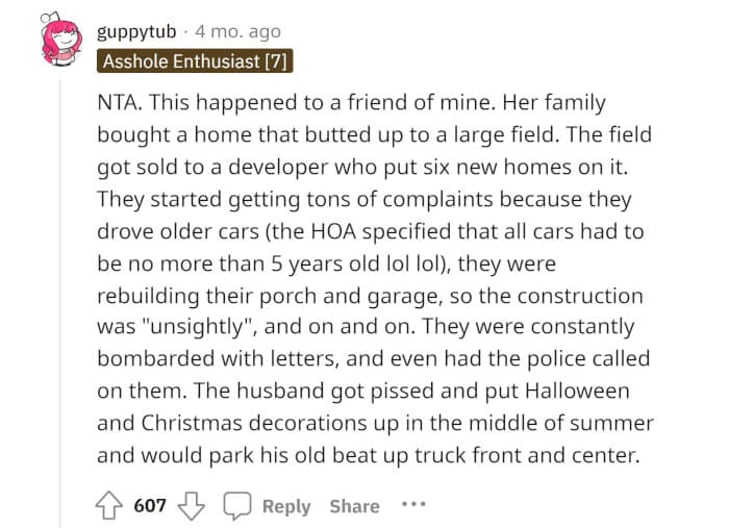Screen dimensions: 729x528
Task: Open guppytub's pink-haired avatar
Action: (x=60, y=40)
